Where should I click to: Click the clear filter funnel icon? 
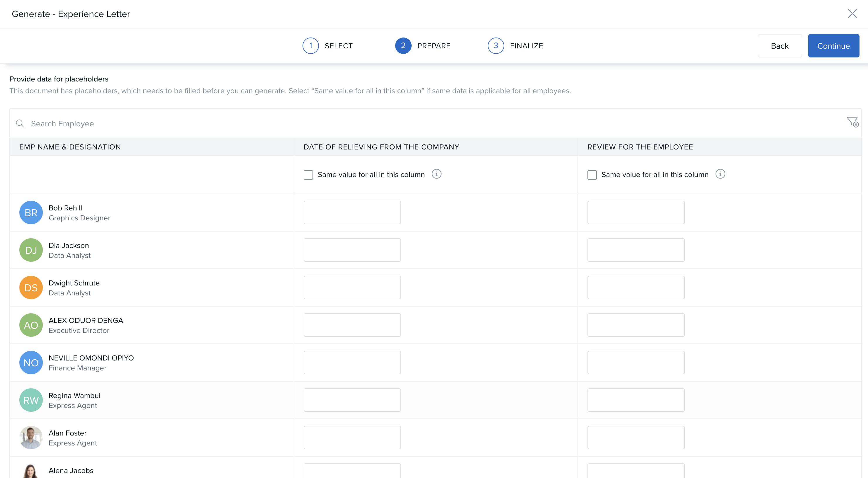pos(852,122)
